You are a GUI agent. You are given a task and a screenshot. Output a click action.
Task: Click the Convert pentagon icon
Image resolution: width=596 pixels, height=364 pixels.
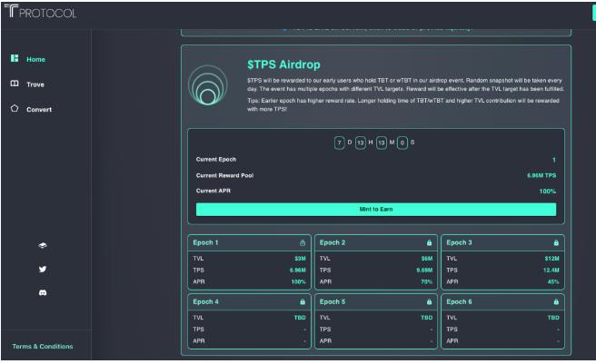click(15, 108)
